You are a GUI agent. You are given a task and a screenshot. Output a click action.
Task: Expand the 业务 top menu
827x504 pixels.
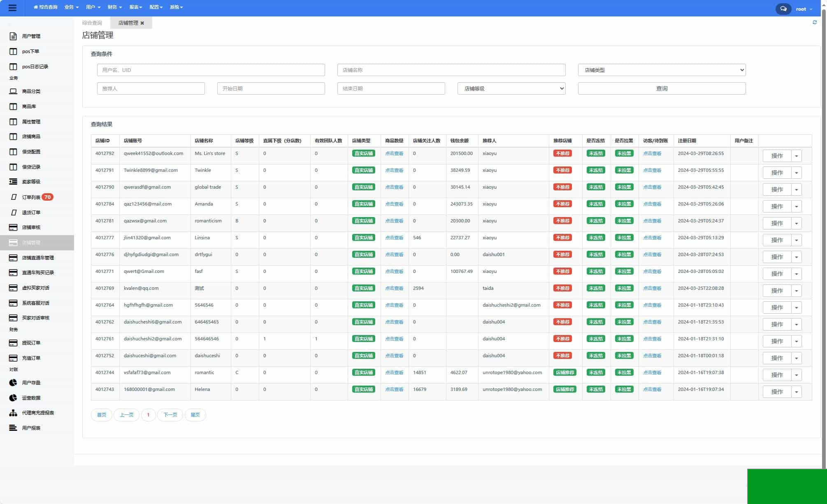pyautogui.click(x=71, y=7)
